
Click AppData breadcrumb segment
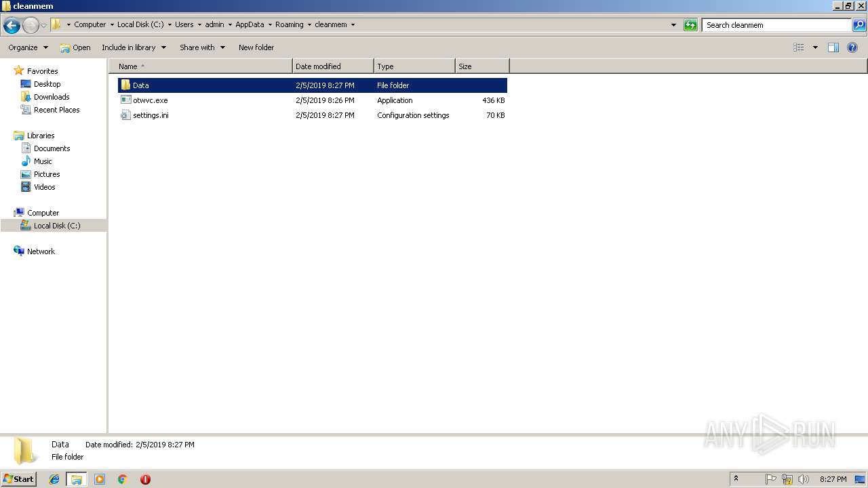click(250, 24)
